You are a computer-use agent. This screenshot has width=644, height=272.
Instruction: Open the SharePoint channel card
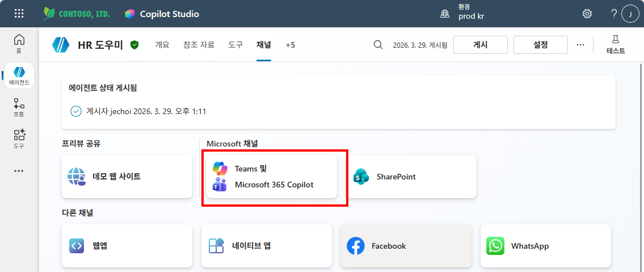coord(411,177)
